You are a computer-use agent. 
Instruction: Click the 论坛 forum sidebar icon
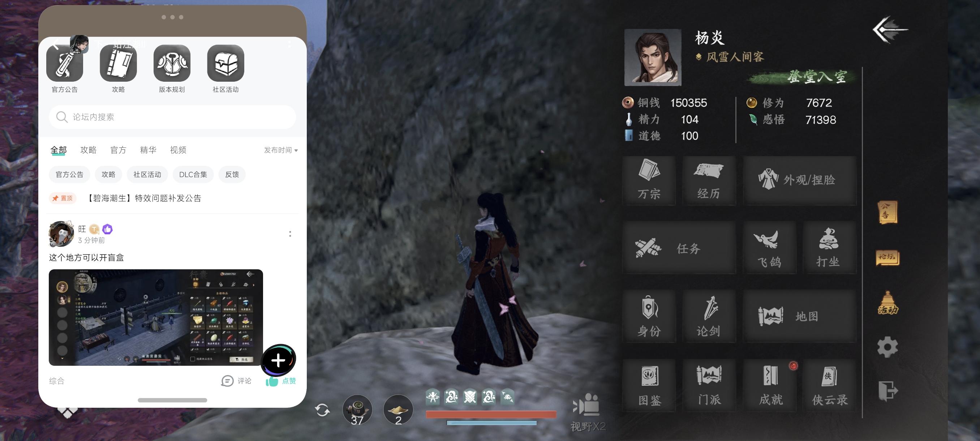pyautogui.click(x=887, y=258)
